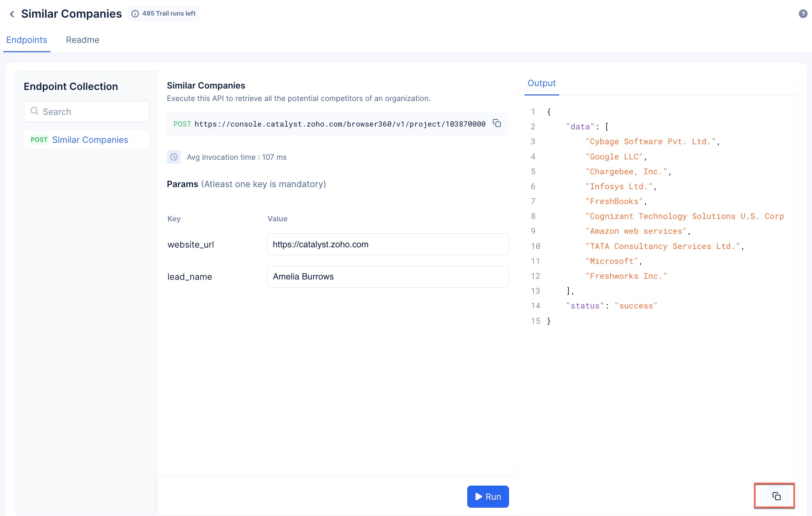The width and height of the screenshot is (812, 516).
Task: Click line number 15 in output
Action: [535, 321]
